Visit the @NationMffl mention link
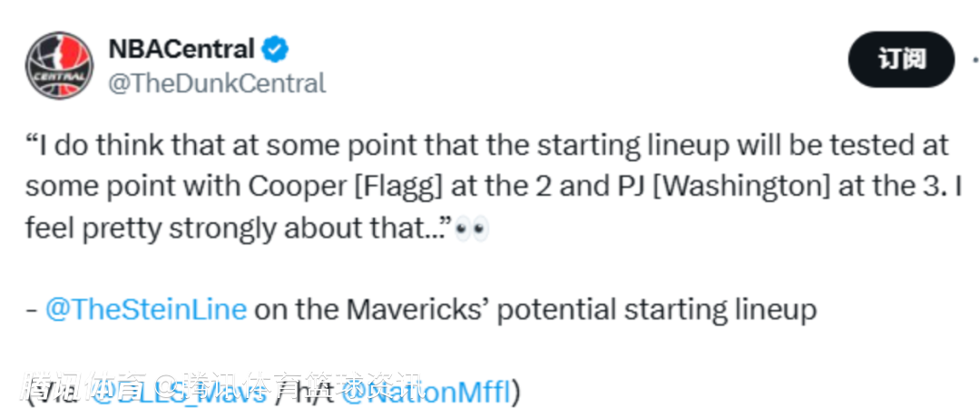980x418 pixels. (425, 392)
